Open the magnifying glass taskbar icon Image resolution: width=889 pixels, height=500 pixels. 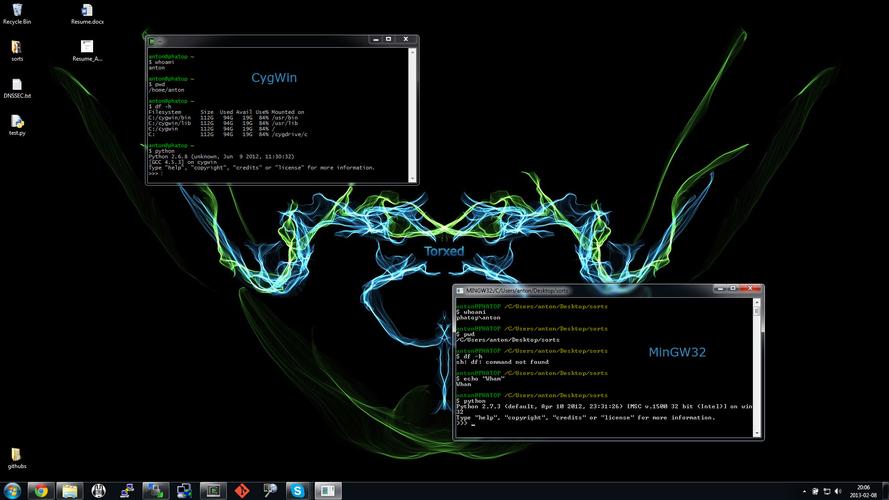coord(270,491)
